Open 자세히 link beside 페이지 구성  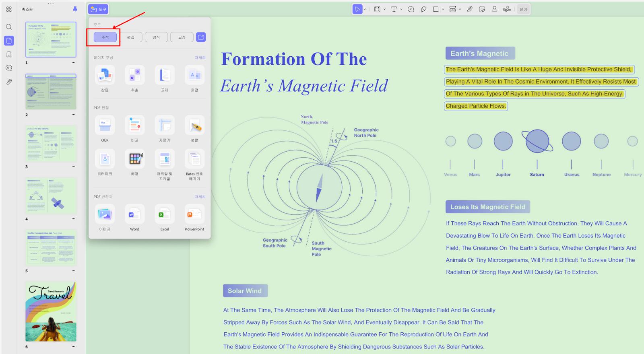[200, 58]
